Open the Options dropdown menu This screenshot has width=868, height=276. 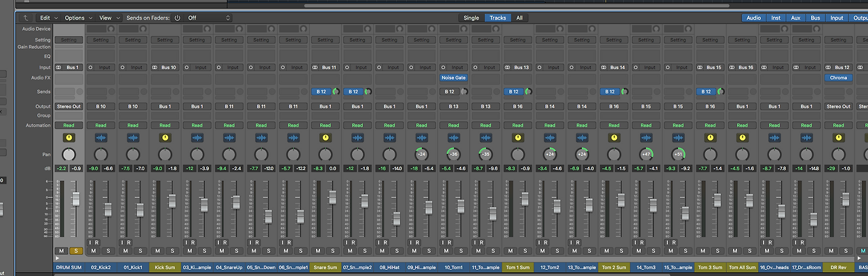(x=77, y=18)
